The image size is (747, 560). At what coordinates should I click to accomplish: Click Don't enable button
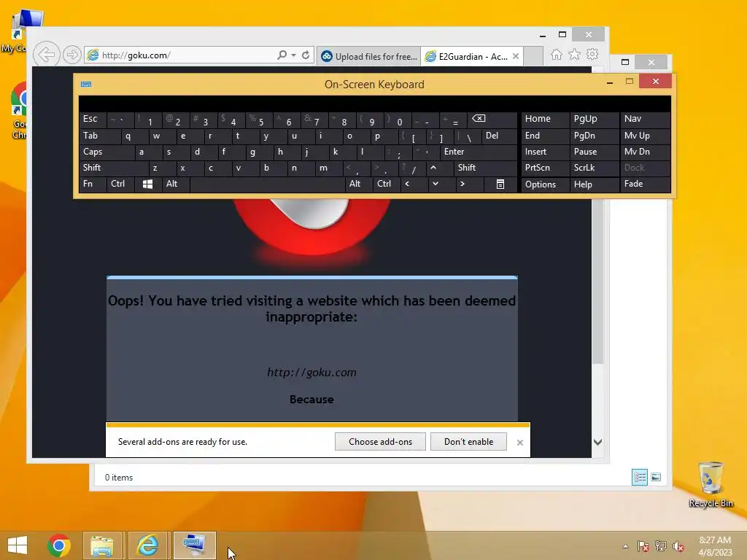pyautogui.click(x=468, y=441)
